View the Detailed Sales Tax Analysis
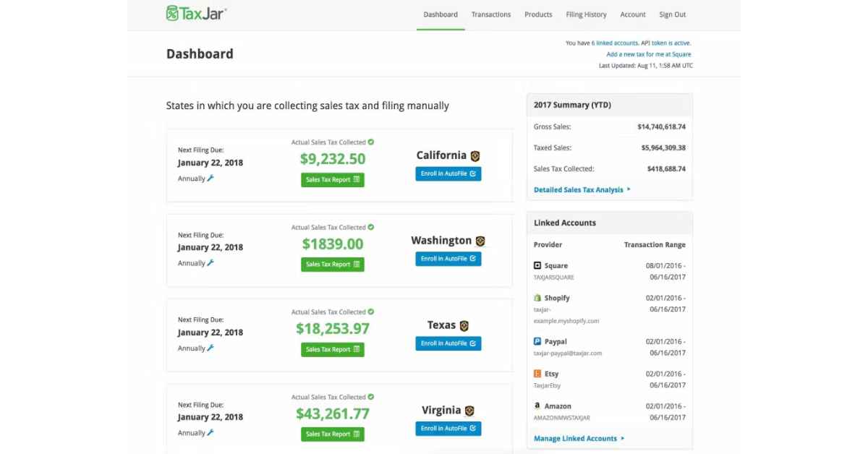 [579, 189]
